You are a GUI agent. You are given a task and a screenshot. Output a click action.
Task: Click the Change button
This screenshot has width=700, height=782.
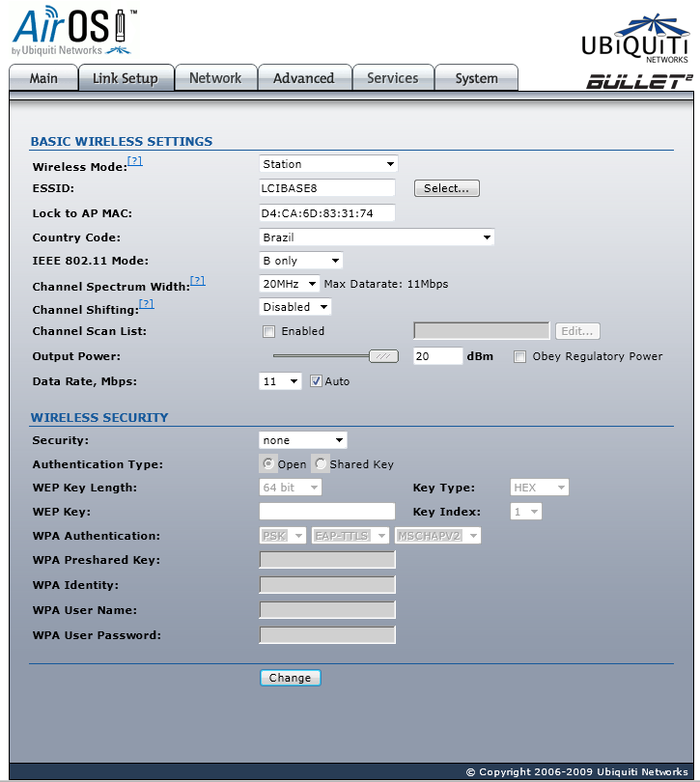pyautogui.click(x=290, y=678)
